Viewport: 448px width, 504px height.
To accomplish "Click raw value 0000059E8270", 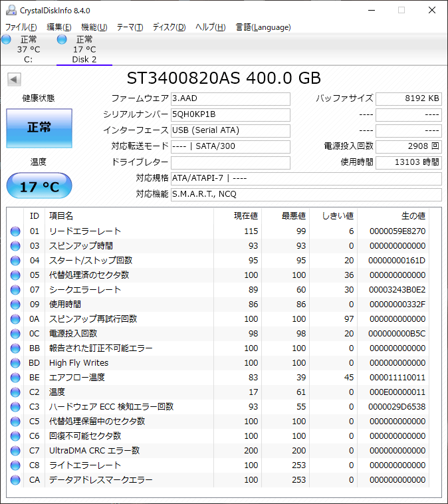I will tap(397, 231).
